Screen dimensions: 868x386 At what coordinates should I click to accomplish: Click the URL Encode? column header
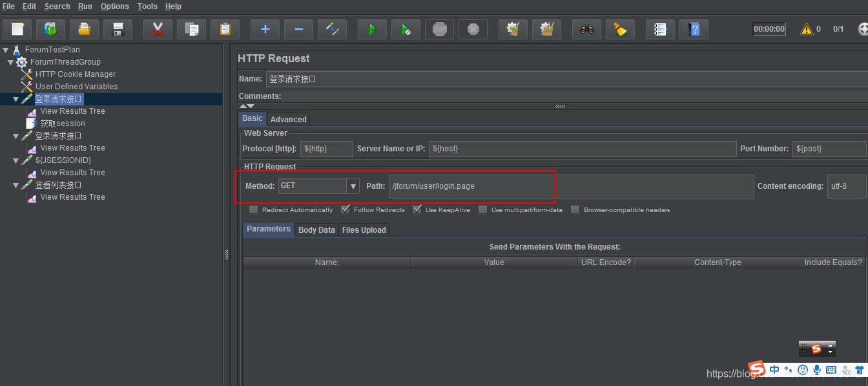click(606, 263)
